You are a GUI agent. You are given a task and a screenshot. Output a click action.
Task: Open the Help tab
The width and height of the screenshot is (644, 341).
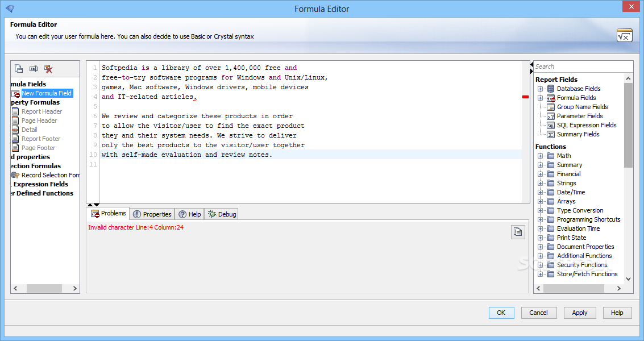pos(189,214)
